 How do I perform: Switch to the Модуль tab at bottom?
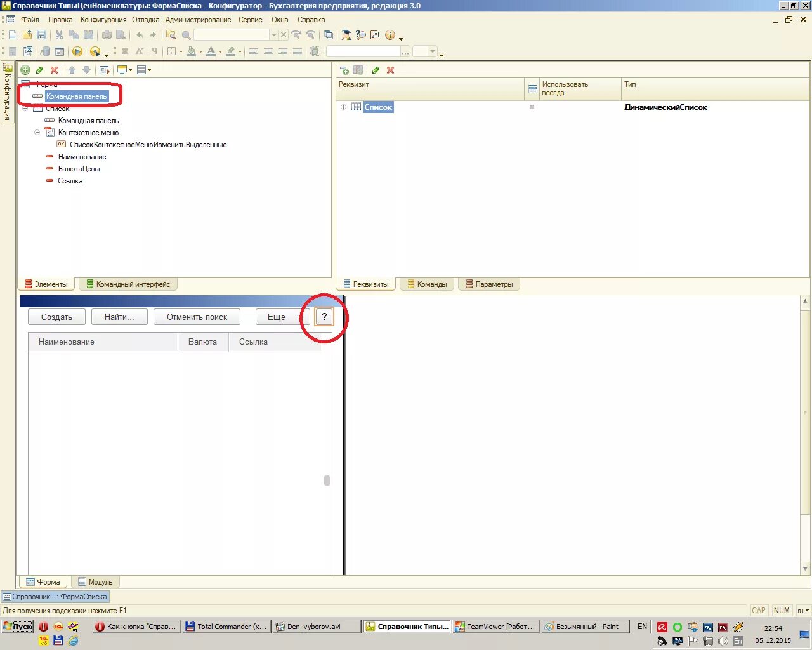pyautogui.click(x=95, y=581)
